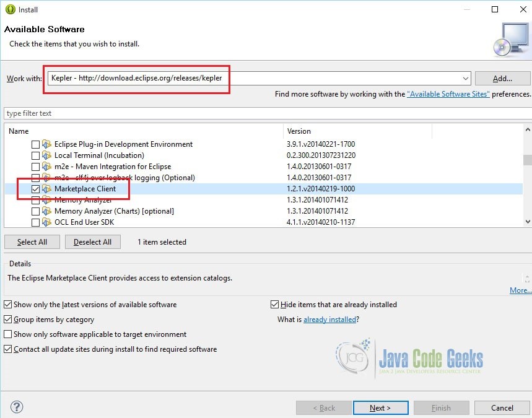
Task: Click version 4.1.1.v20140210-1137
Action: (321, 222)
